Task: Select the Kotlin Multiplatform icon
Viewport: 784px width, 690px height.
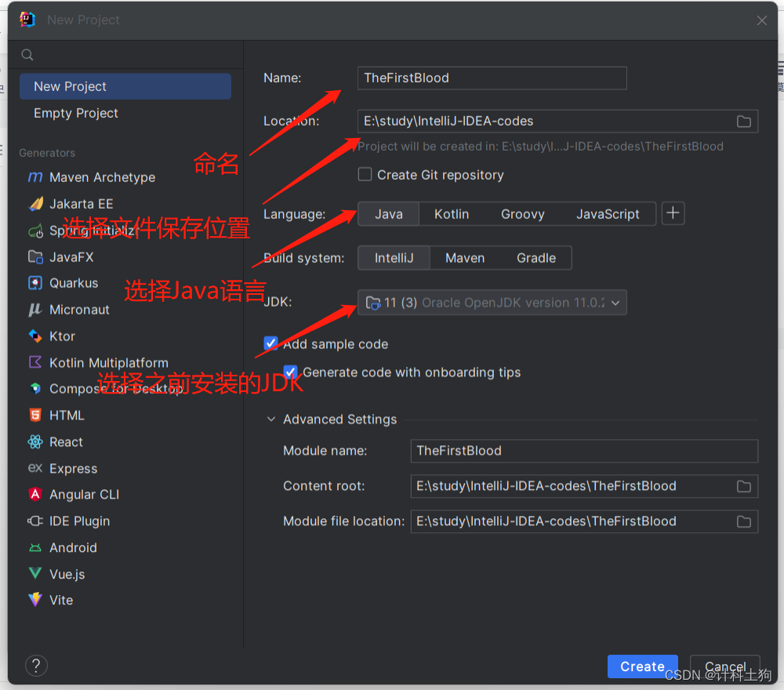Action: (x=35, y=362)
